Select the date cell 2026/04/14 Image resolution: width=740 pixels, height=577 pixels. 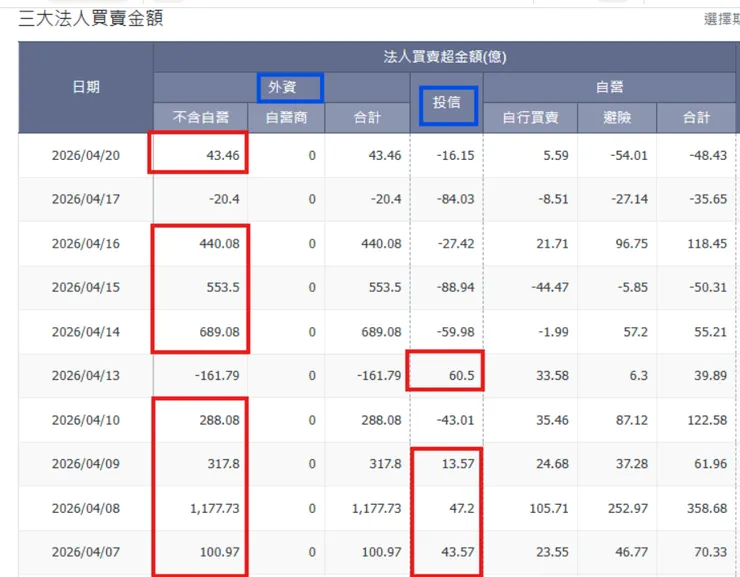coord(86,332)
